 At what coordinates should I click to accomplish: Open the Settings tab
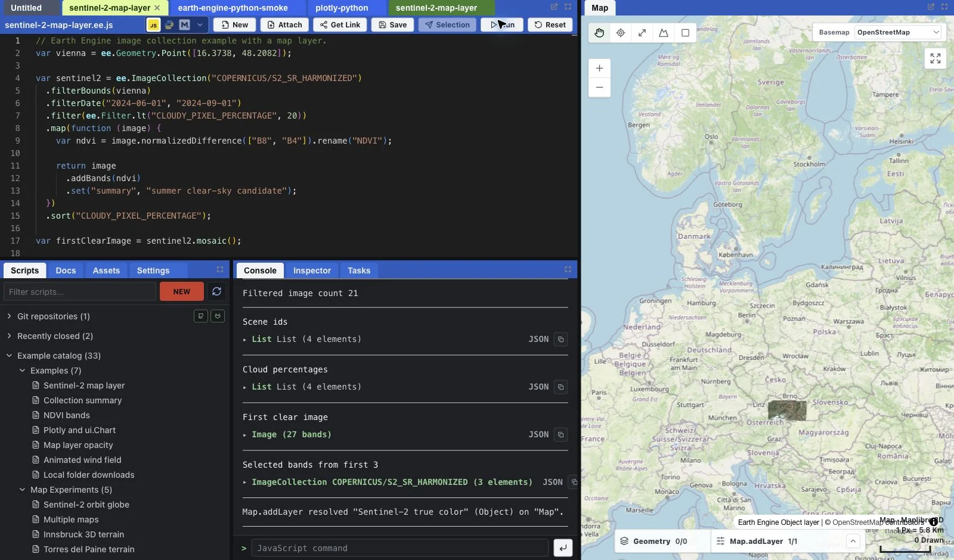pyautogui.click(x=153, y=270)
